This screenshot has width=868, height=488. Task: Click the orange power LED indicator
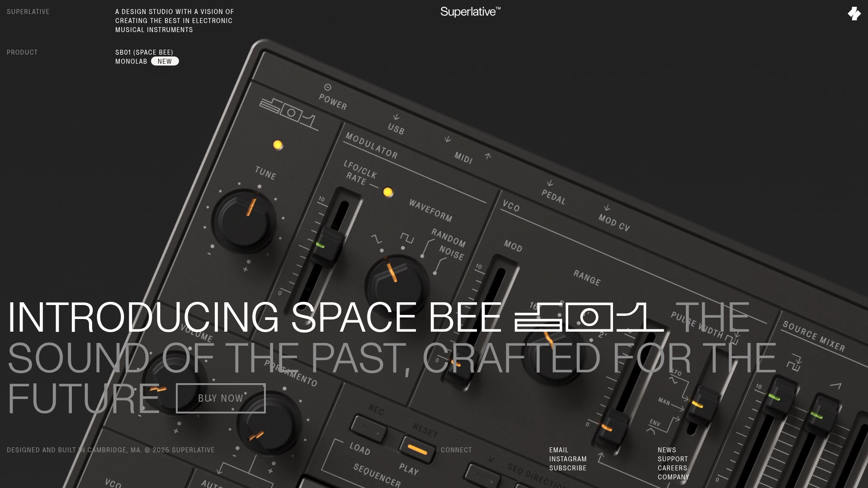pos(277,145)
